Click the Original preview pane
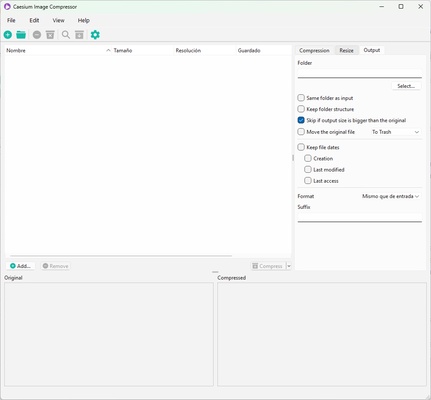 [x=109, y=334]
